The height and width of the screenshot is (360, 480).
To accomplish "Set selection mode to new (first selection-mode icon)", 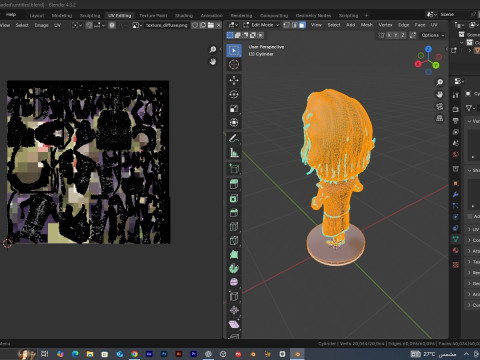I will (230, 35).
